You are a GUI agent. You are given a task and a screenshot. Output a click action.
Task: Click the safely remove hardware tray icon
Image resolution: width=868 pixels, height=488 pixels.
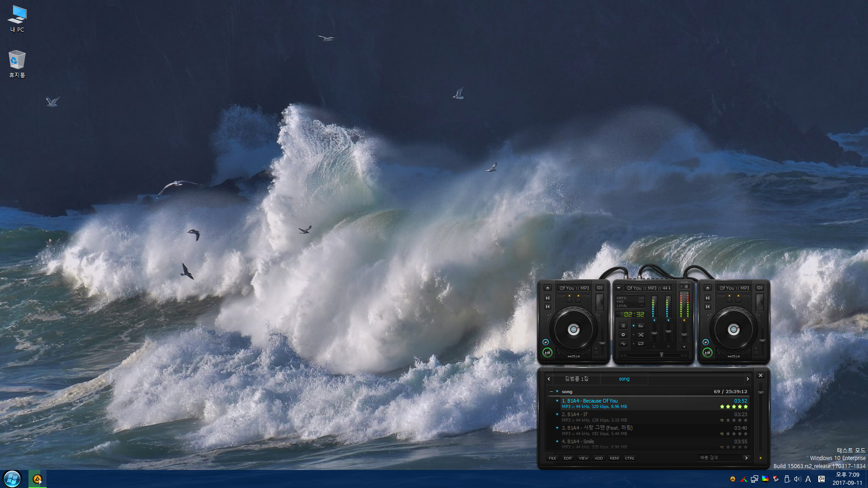point(787,479)
